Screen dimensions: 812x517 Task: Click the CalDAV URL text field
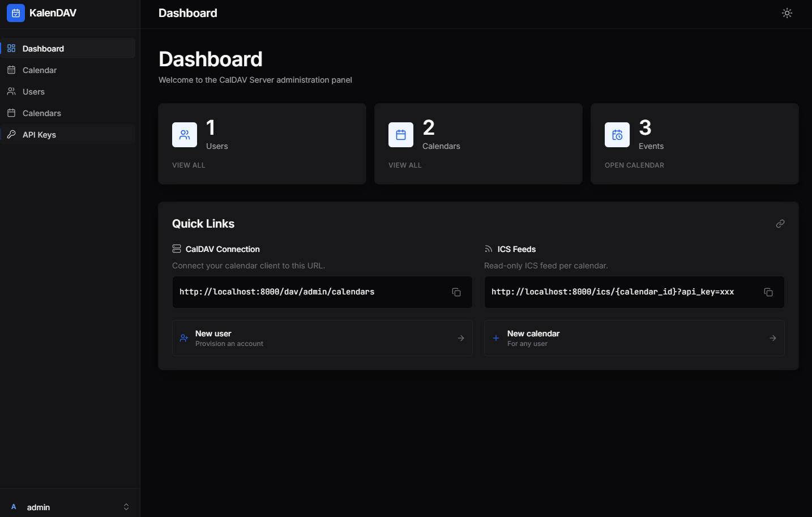pos(322,292)
